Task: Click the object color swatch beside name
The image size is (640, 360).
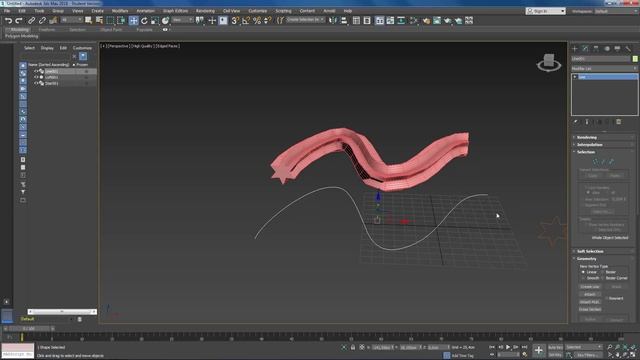Action: [635, 59]
